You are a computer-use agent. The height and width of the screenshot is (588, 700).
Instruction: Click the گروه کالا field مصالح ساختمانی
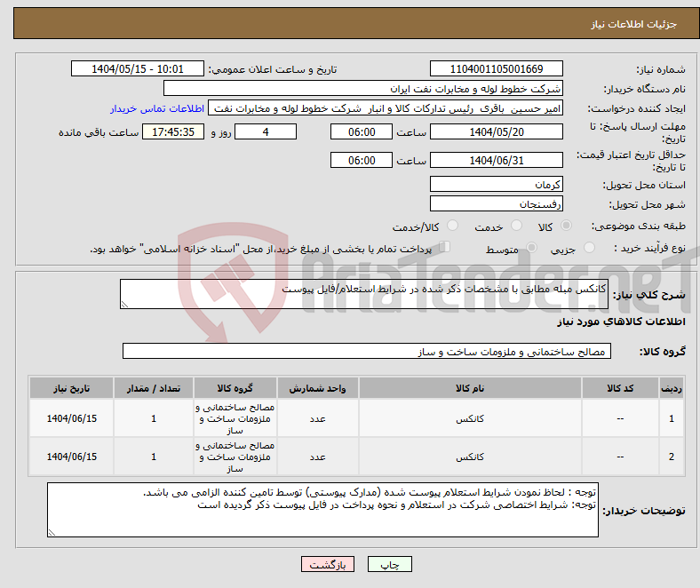point(367,351)
